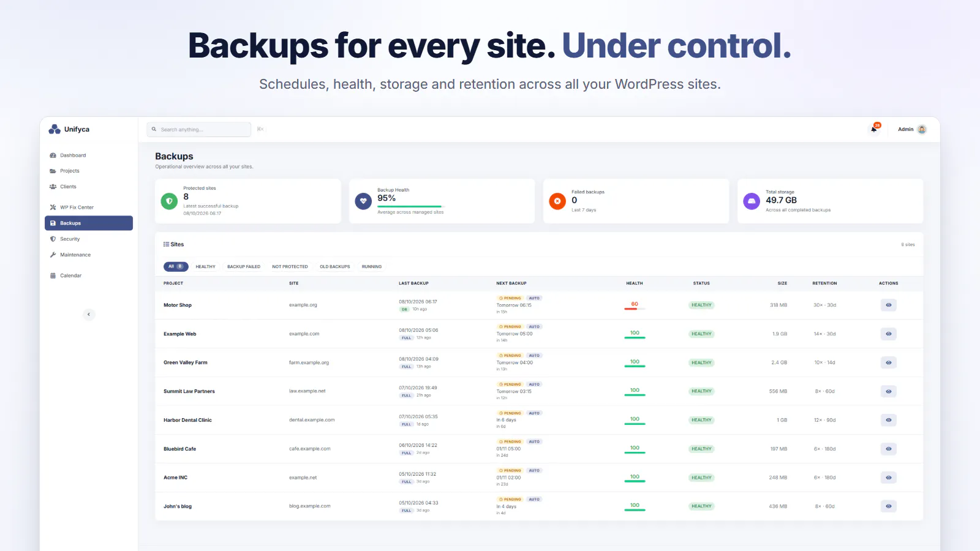Viewport: 980px width, 551px height.
Task: Open the Admin user avatar
Action: pos(922,129)
